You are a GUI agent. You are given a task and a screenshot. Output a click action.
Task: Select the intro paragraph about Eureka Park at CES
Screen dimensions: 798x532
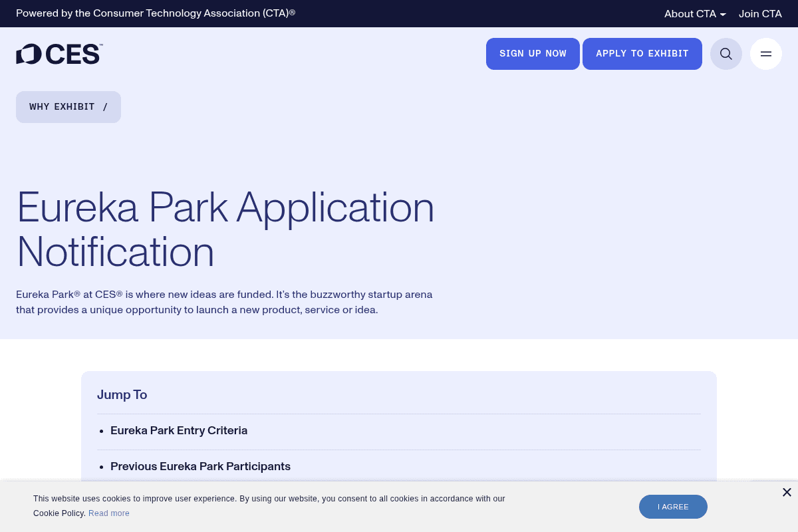[x=224, y=302]
